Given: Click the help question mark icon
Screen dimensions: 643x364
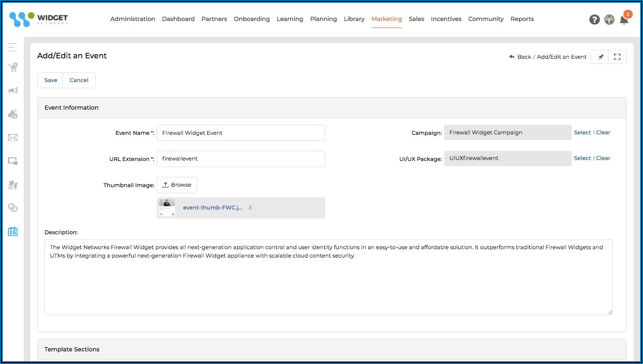Looking at the screenshot, I should 594,20.
